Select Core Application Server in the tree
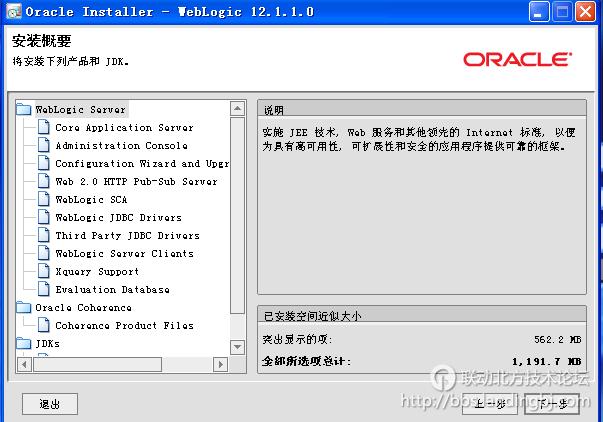 click(124, 127)
